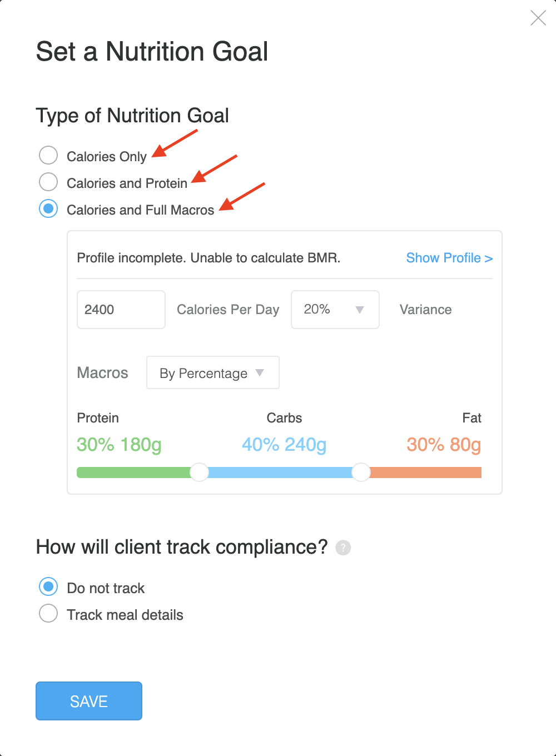Click the blue carbs slider segment
Viewport: 556px width, 756px height.
click(280, 472)
